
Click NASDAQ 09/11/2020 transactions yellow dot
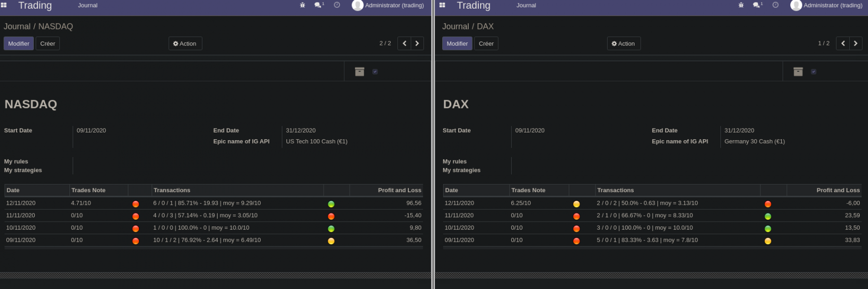(331, 241)
